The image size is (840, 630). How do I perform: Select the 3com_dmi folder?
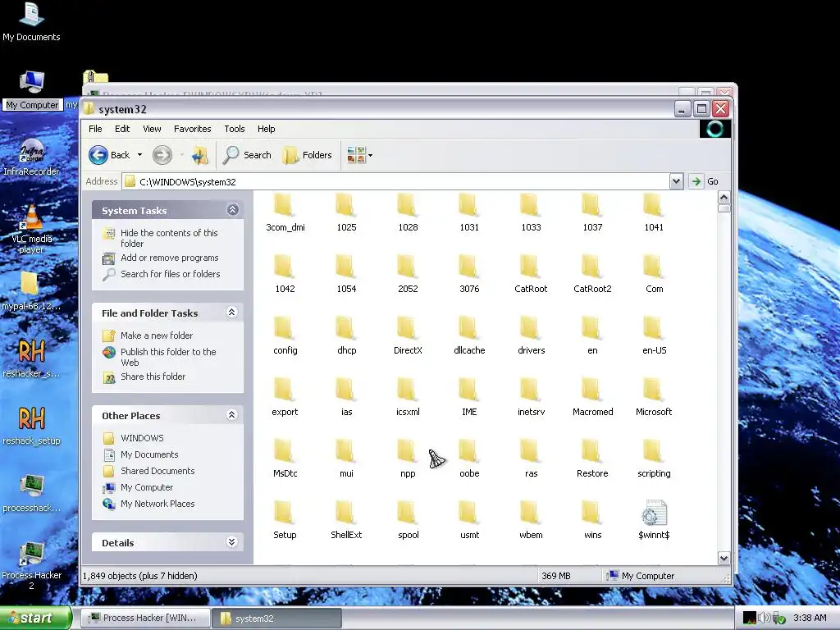tap(285, 212)
